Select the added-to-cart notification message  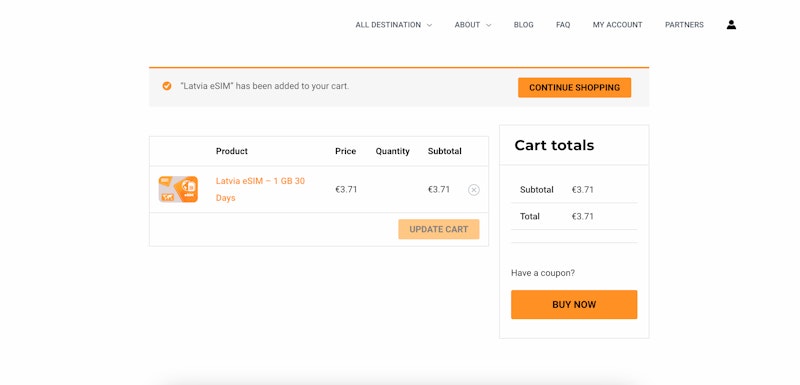[265, 86]
